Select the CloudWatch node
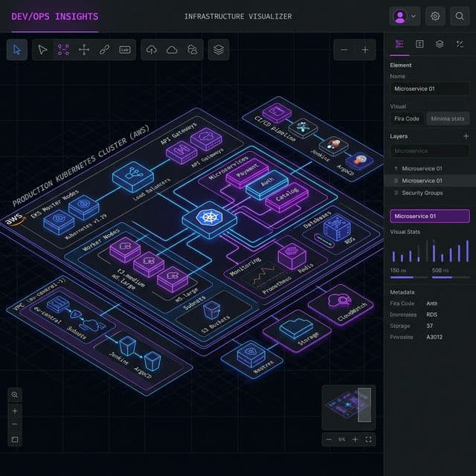This screenshot has height=476, width=476. (x=341, y=304)
